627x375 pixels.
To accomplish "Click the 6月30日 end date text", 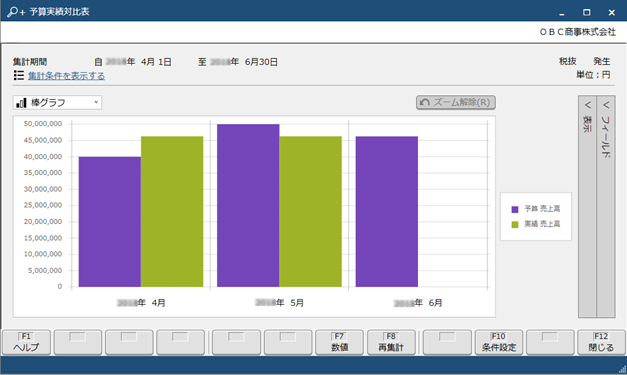I will click(261, 62).
